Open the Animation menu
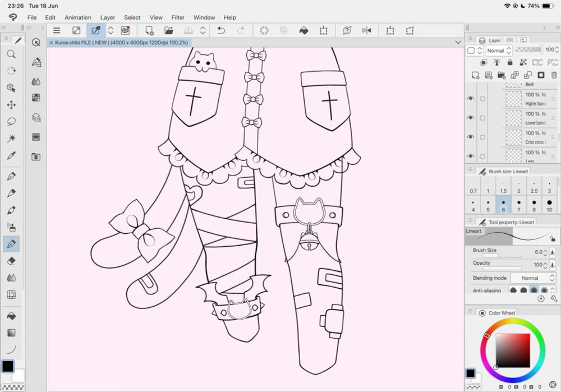This screenshot has width=561, height=392. pyautogui.click(x=77, y=17)
